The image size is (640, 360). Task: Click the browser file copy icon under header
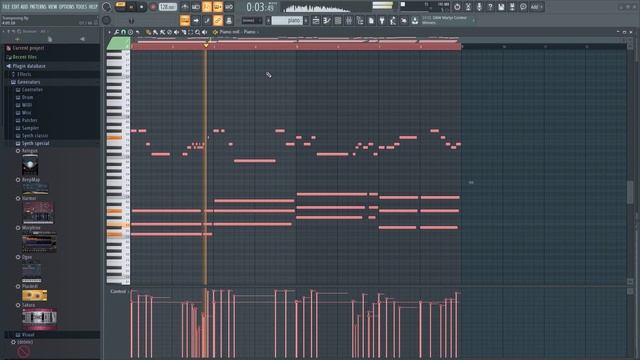tap(50, 39)
